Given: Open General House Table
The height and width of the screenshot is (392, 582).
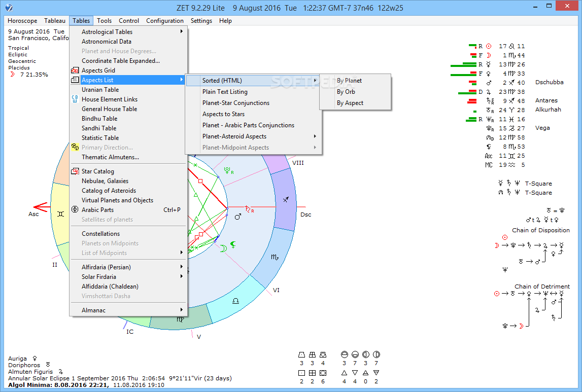Looking at the screenshot, I should (128, 109).
